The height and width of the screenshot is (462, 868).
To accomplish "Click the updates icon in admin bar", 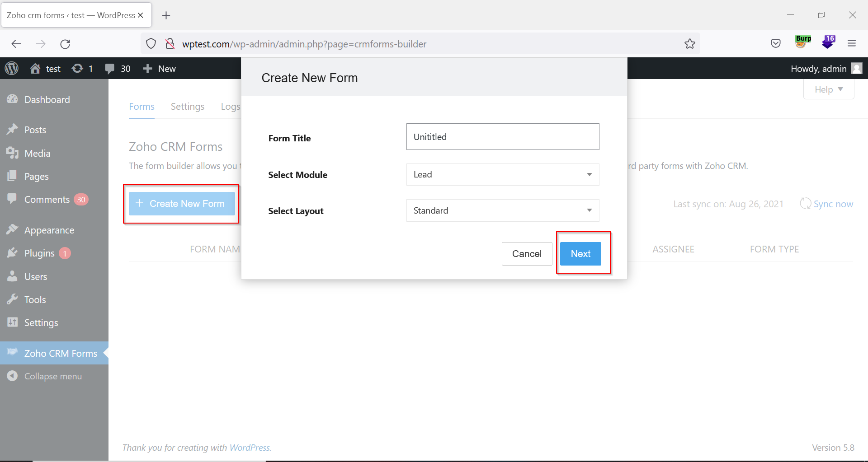I will [78, 69].
